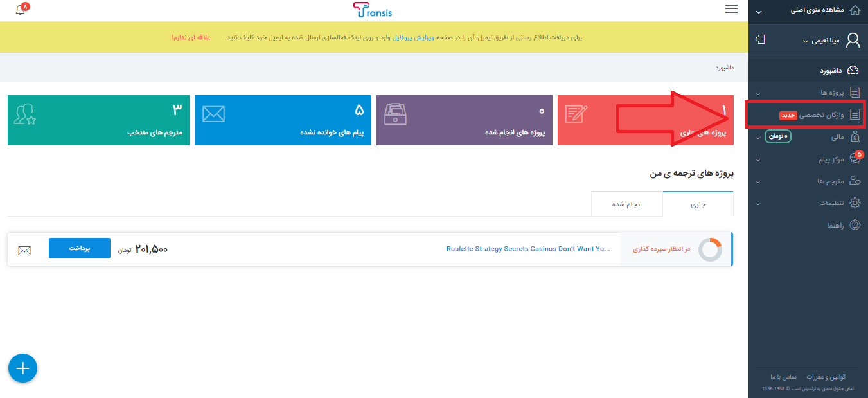Open قوانین و مقررات footer link
The width and height of the screenshot is (868, 398).
coord(826,376)
